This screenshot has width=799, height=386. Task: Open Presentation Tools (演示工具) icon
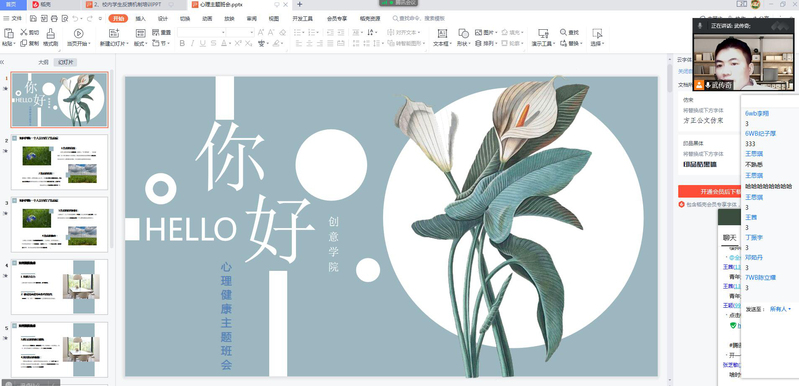(x=543, y=34)
